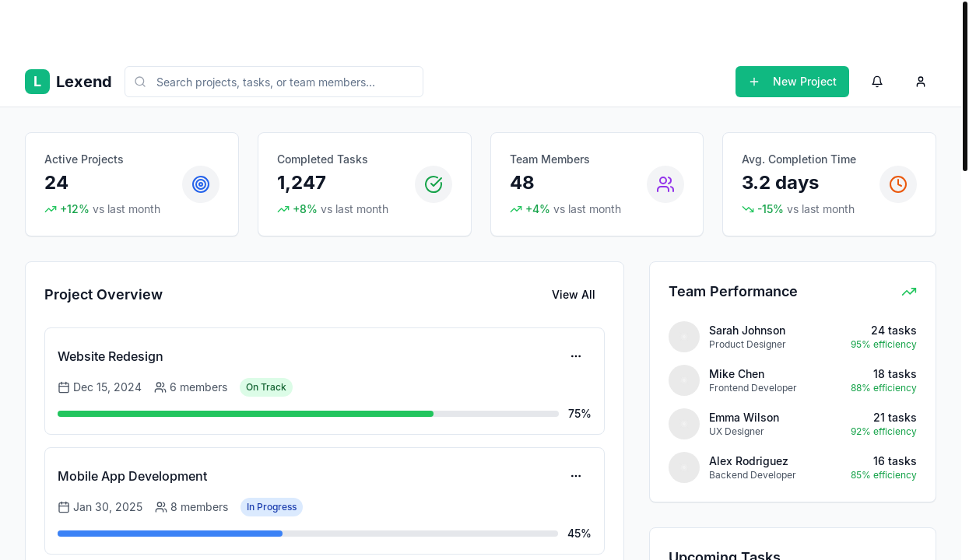Image resolution: width=969 pixels, height=560 pixels.
Task: Open the user profile icon
Action: pos(921,82)
